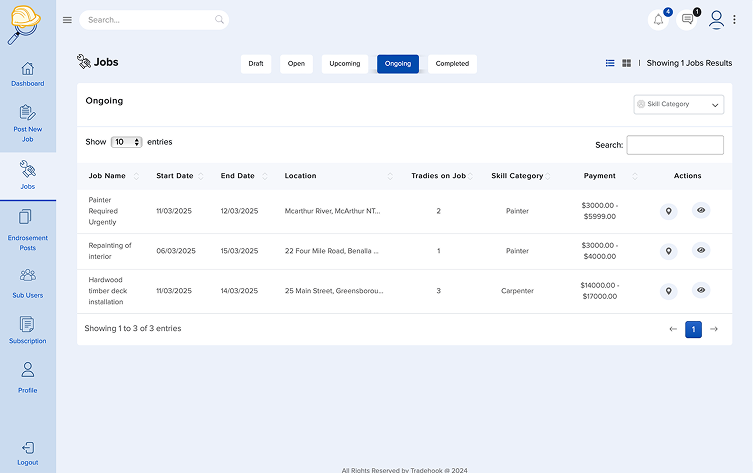Show location for Painter Required Urgently

(668, 211)
